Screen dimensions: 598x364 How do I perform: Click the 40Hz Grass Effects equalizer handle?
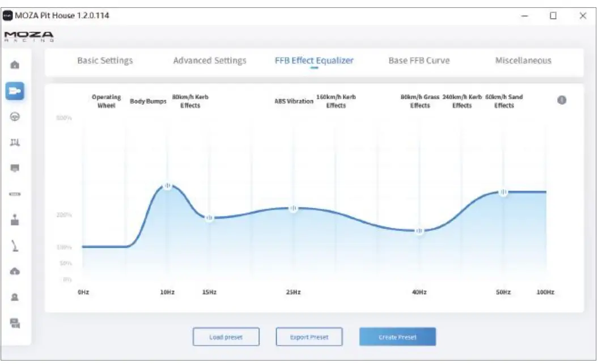[419, 231]
